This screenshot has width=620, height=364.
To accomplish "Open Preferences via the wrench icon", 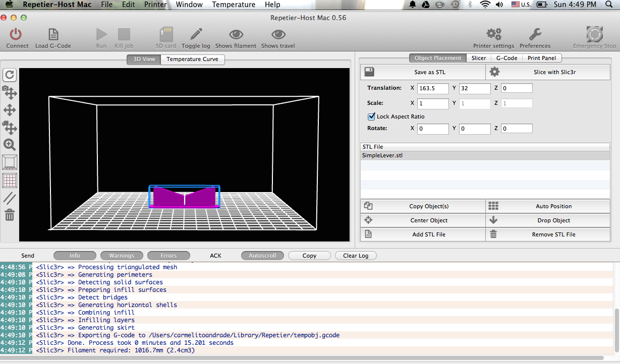I will click(x=535, y=34).
